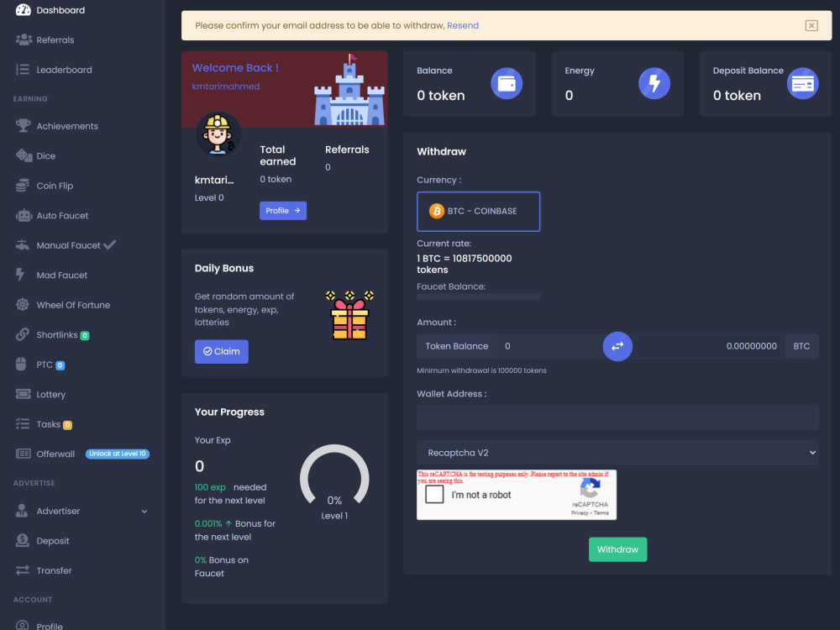Screen dimensions: 840x630
Task: Click the level progress gauge
Action: [334, 475]
